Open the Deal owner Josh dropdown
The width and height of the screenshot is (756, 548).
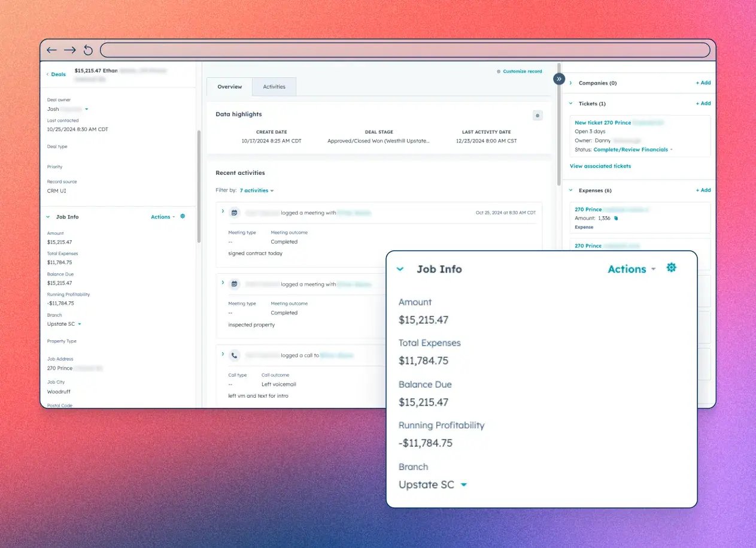86,110
